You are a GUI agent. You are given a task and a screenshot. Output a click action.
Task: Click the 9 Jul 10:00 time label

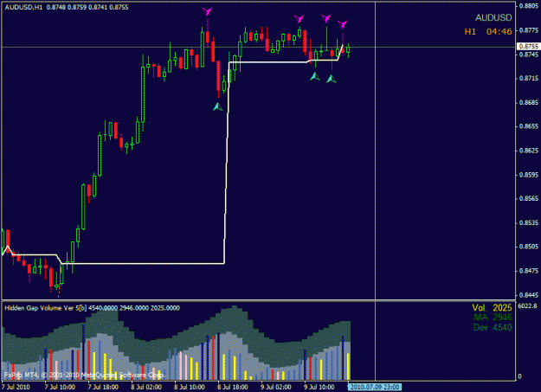pyautogui.click(x=319, y=387)
